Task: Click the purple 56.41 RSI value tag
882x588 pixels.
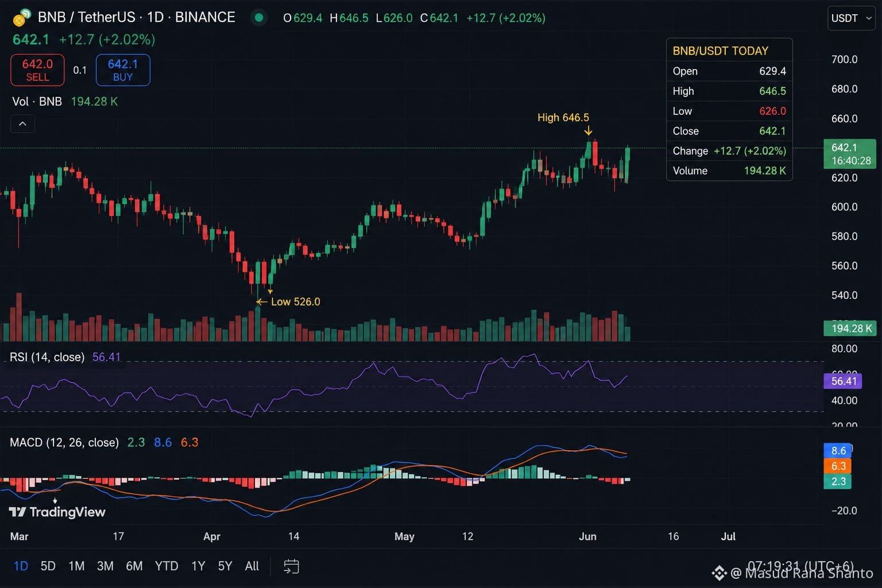Action: [842, 381]
